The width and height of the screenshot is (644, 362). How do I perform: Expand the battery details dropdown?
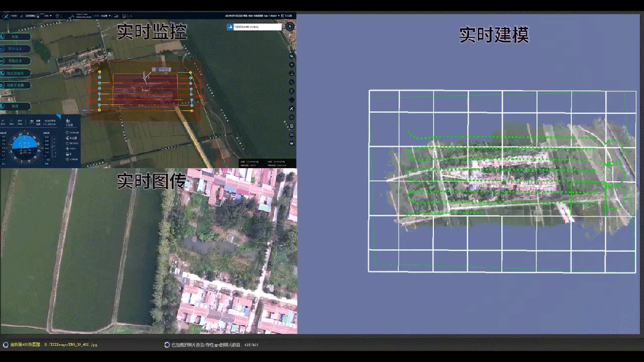tap(51, 16)
